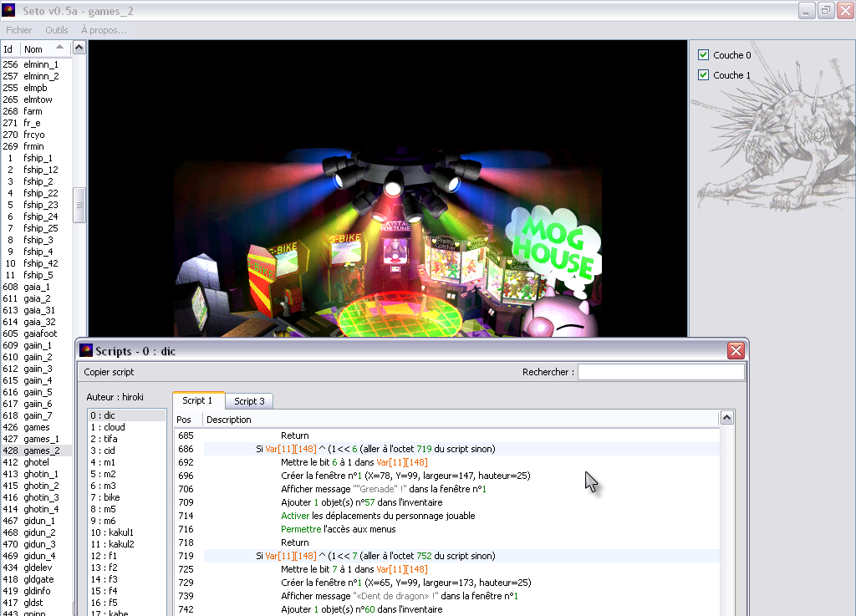Viewport: 856px width, 616px height.
Task: Select script line at position 719
Action: click(x=446, y=556)
